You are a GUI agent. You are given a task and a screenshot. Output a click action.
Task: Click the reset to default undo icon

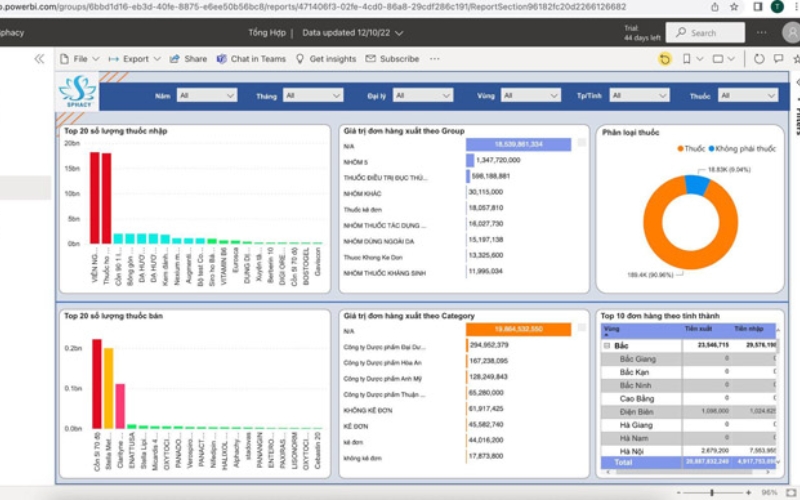click(x=664, y=59)
